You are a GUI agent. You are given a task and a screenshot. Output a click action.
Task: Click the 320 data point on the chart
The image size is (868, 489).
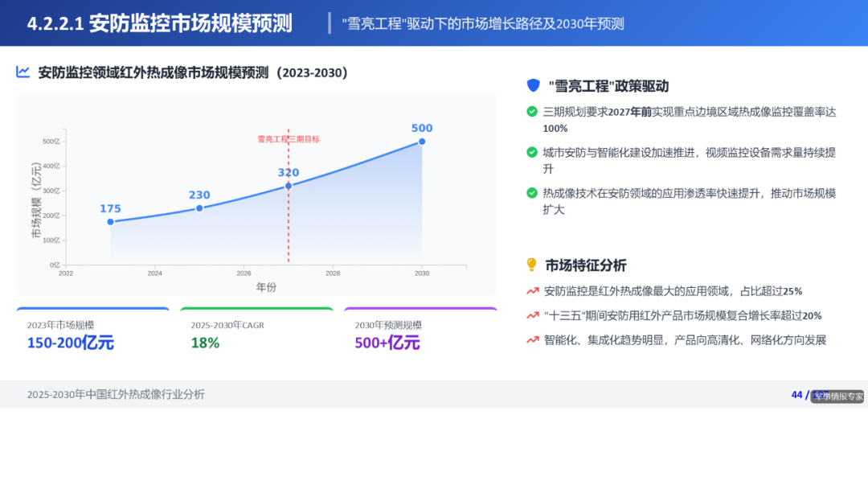(x=289, y=186)
